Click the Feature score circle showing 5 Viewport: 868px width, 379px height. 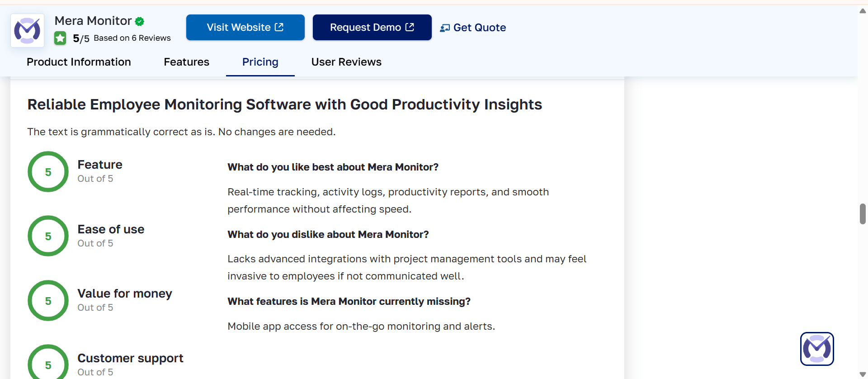coord(48,172)
